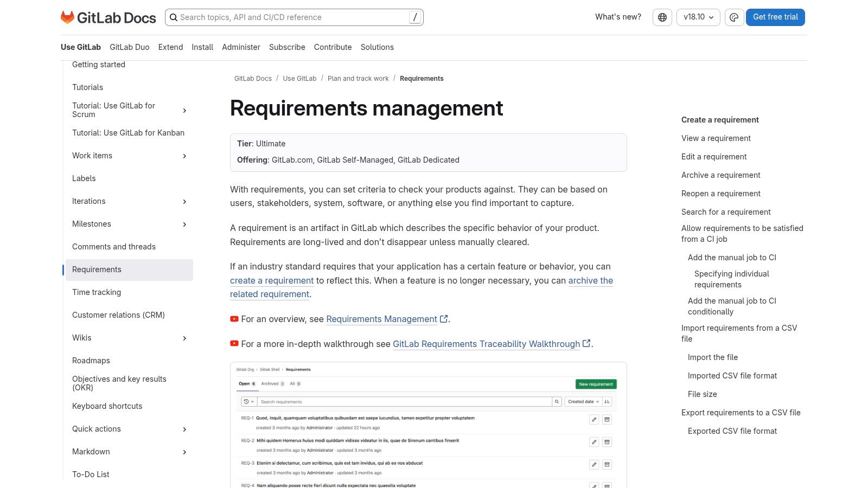Open the language globe icon

[662, 17]
